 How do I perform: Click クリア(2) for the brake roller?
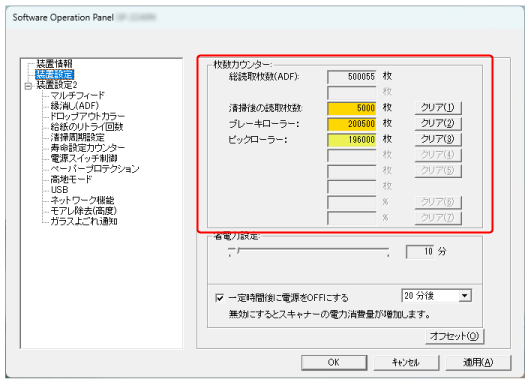[438, 123]
